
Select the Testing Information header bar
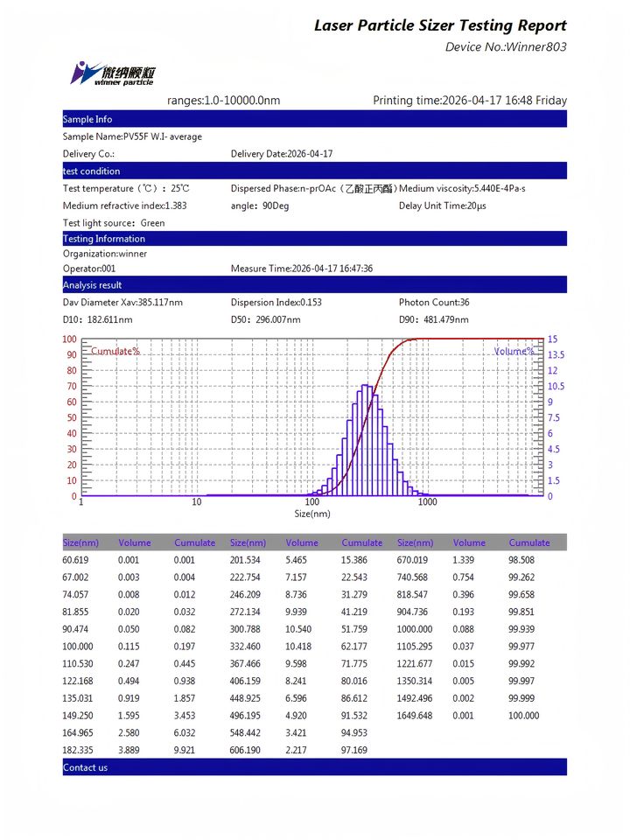point(314,238)
